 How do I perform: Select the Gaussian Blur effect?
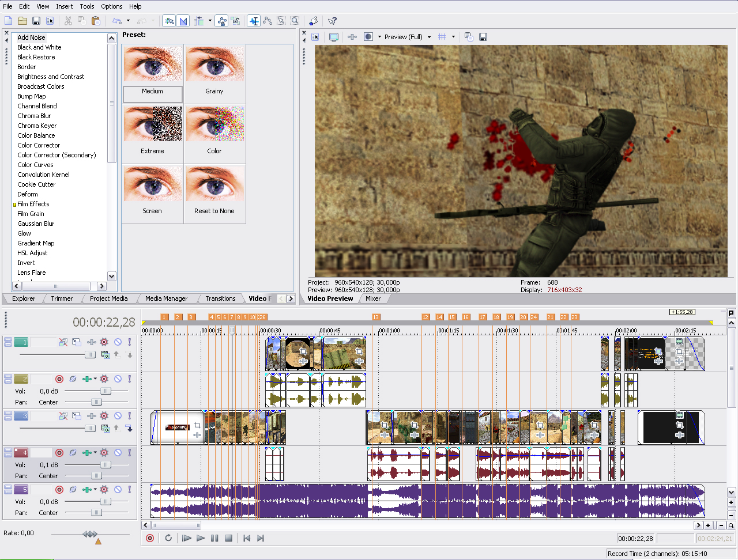tap(36, 224)
